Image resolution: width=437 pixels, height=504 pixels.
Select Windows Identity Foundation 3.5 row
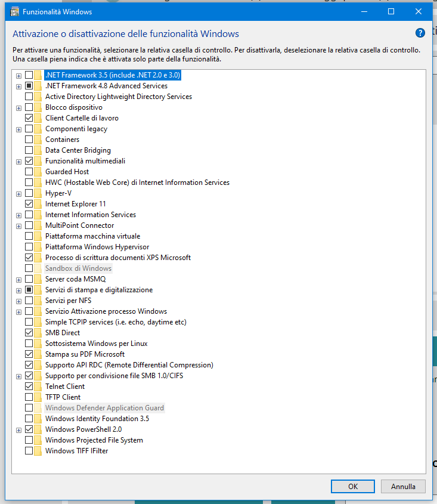97,419
